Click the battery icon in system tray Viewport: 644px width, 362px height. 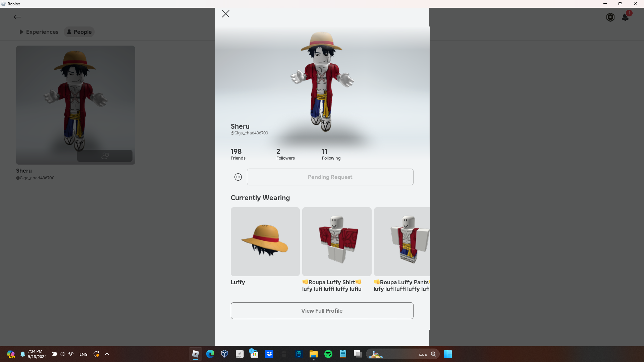54,354
